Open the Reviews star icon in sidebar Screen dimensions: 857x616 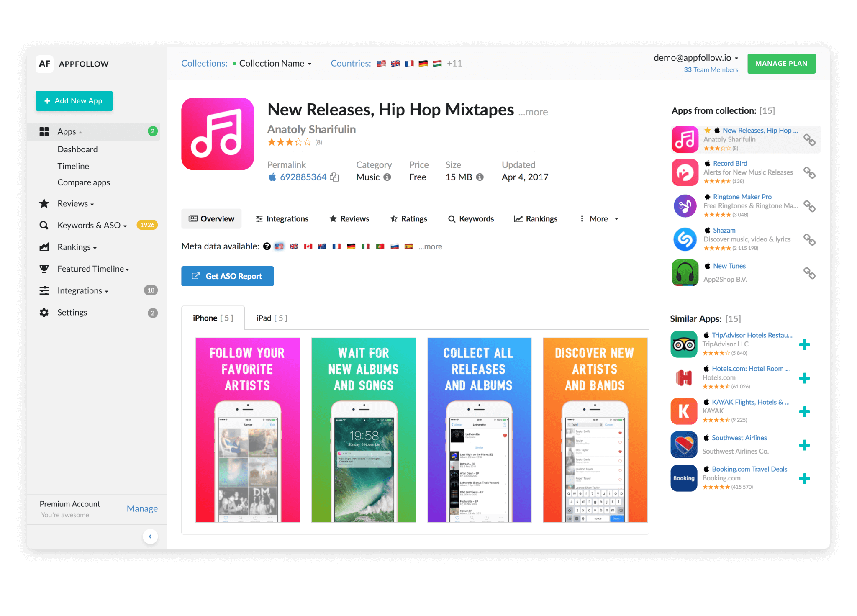click(44, 204)
